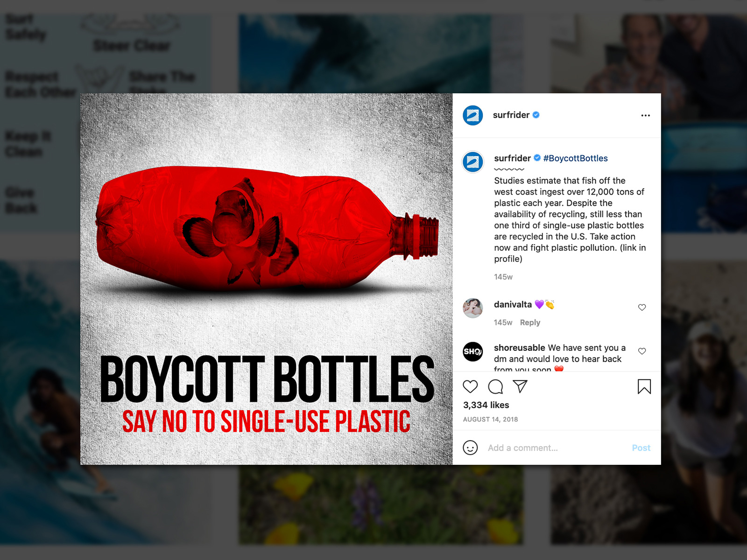Open the emoji picker smiley icon
This screenshot has height=560, width=747.
(x=470, y=448)
